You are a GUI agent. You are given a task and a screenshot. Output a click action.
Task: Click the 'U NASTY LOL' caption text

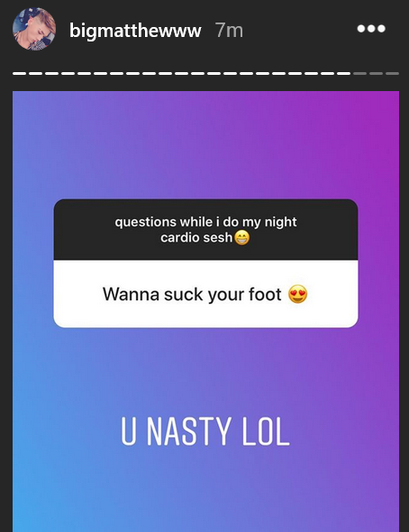pos(205,431)
